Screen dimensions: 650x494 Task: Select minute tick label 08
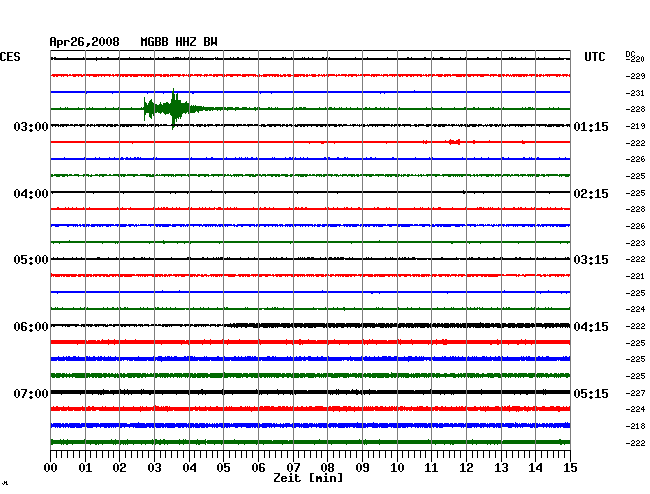(x=327, y=467)
